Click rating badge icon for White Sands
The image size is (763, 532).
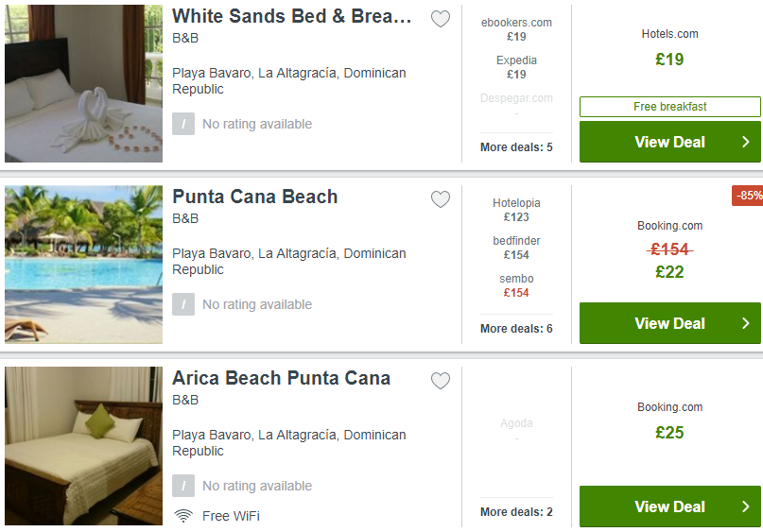point(183,124)
